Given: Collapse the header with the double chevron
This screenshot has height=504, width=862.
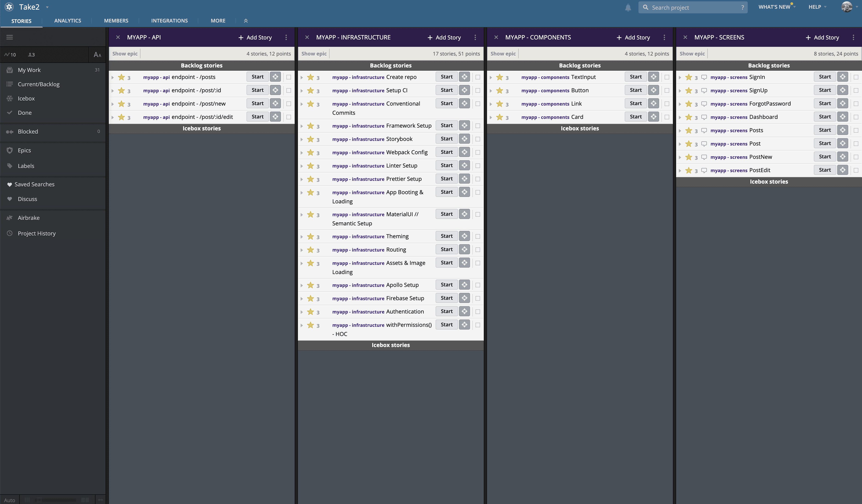Looking at the screenshot, I should tap(246, 21).
